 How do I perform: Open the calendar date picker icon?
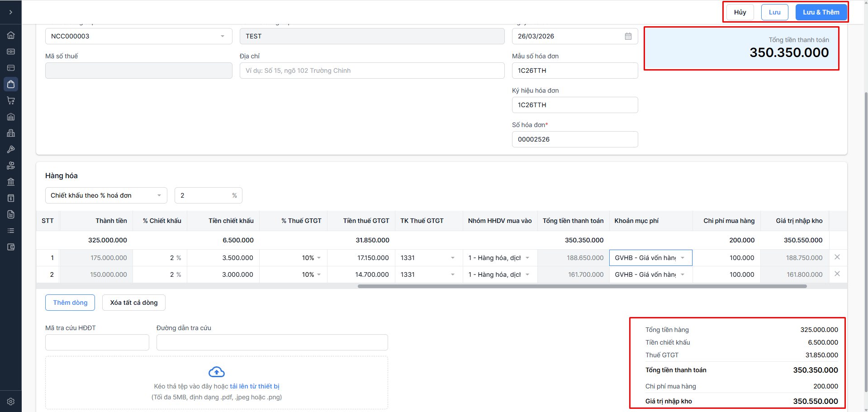pyautogui.click(x=628, y=36)
